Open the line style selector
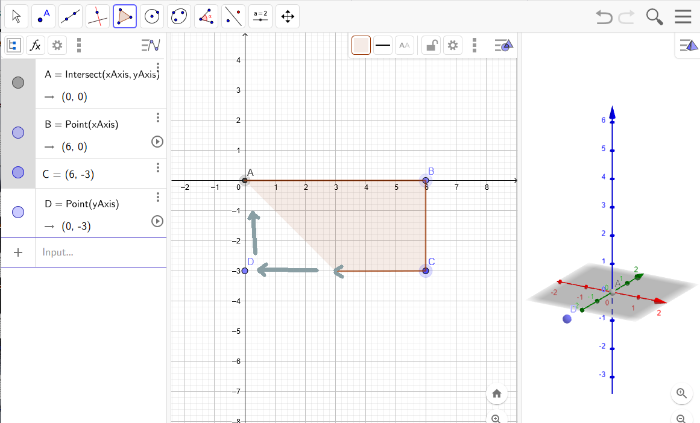 click(x=383, y=45)
